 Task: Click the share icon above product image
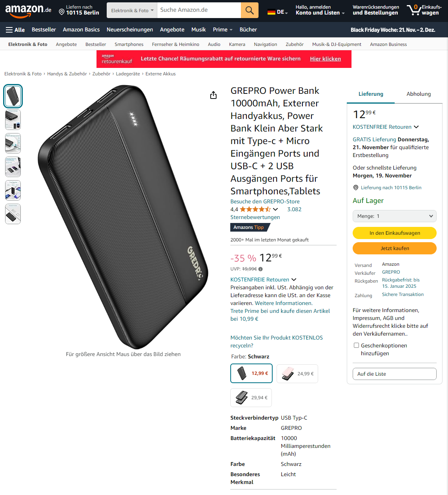[213, 95]
